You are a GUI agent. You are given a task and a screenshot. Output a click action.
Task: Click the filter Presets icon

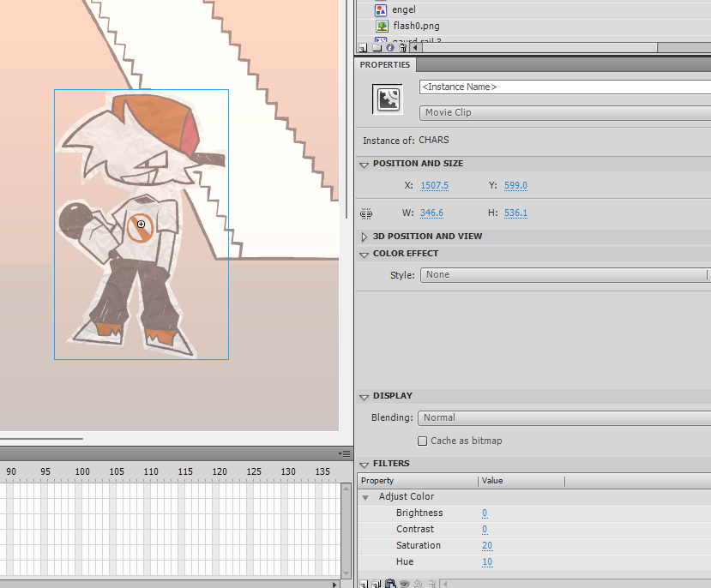point(377,584)
